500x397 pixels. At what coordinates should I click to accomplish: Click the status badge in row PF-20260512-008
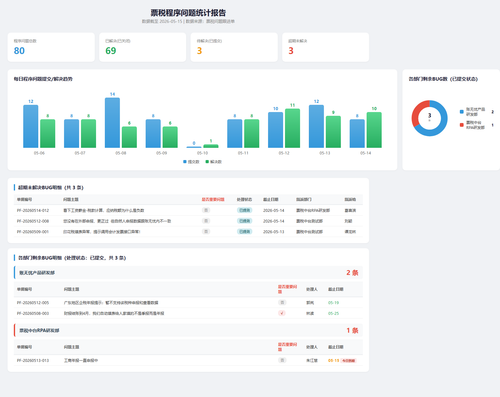pyautogui.click(x=245, y=221)
